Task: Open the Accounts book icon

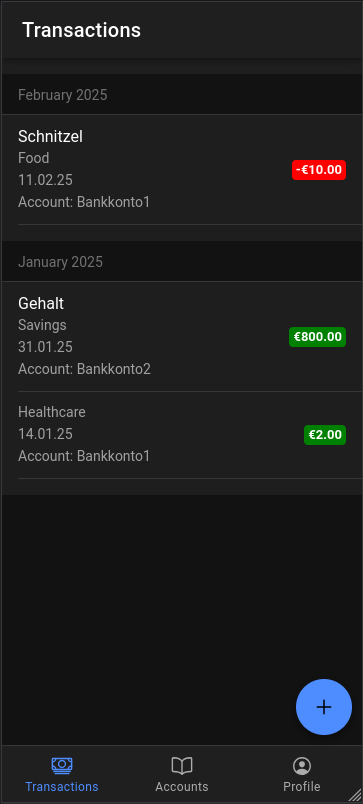Action: tap(182, 766)
